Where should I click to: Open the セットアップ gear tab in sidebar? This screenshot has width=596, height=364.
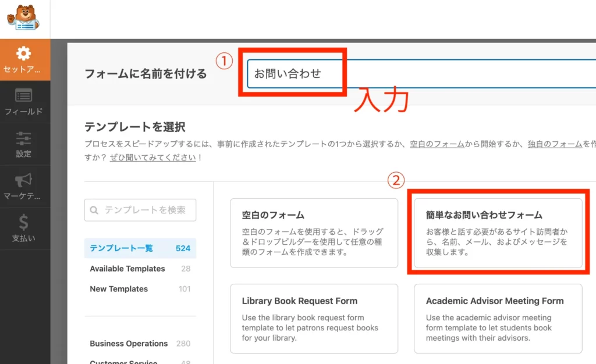(x=25, y=59)
